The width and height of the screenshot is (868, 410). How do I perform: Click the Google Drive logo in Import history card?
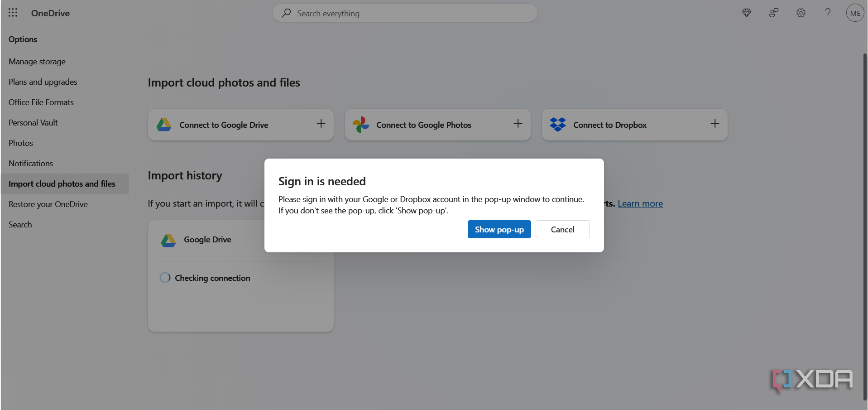pyautogui.click(x=168, y=240)
